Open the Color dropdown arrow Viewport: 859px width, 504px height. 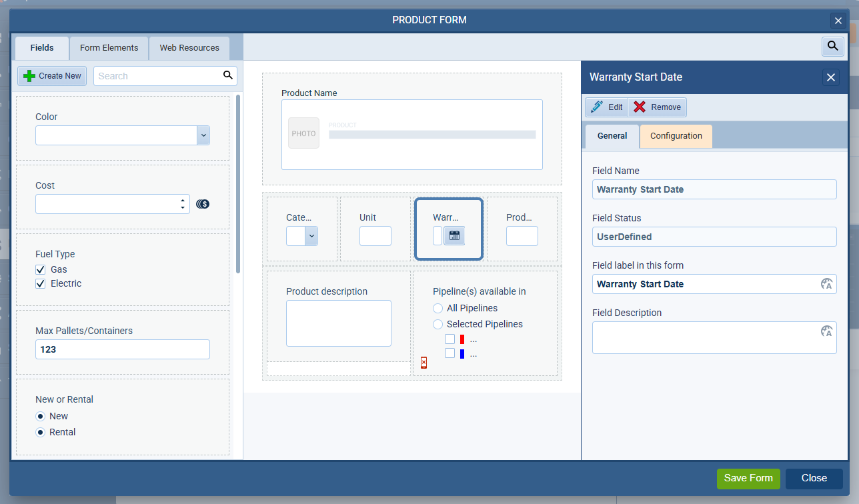point(203,135)
